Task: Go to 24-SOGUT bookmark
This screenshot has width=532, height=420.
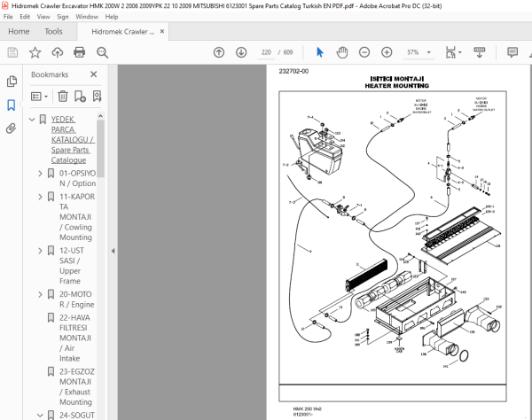Action: pyautogui.click(x=77, y=416)
